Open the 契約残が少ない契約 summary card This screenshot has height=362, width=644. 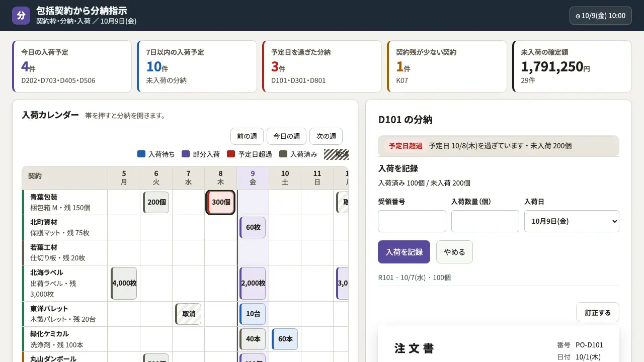click(447, 66)
